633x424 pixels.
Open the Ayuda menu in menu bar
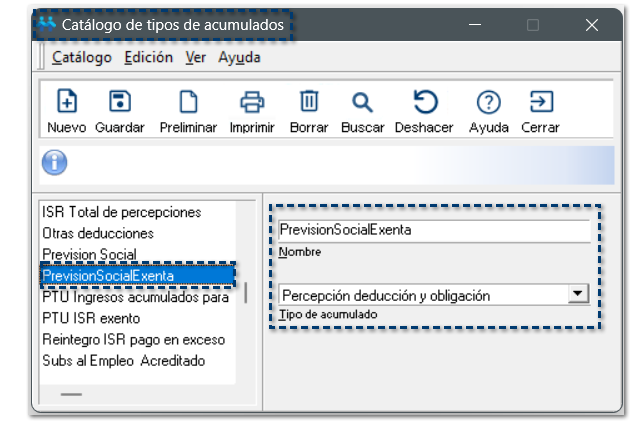point(239,57)
